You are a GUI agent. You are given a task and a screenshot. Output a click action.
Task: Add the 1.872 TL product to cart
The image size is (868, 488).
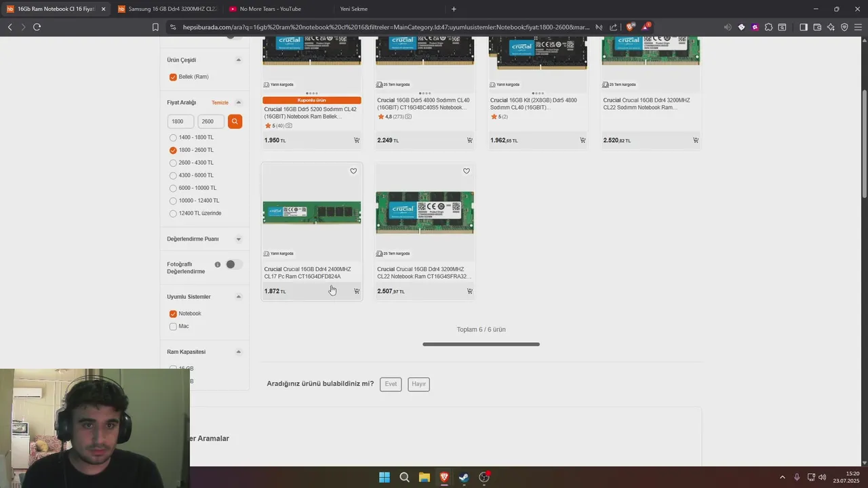(357, 291)
